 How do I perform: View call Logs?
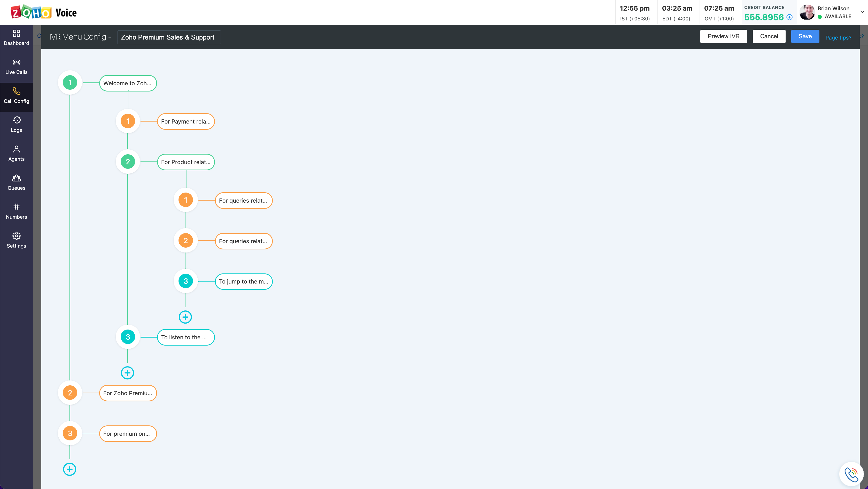pyautogui.click(x=16, y=124)
